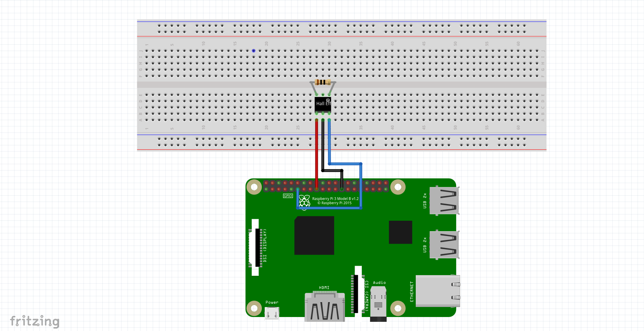Click the horizontal blue wire segment under the Pi text

click(x=329, y=208)
